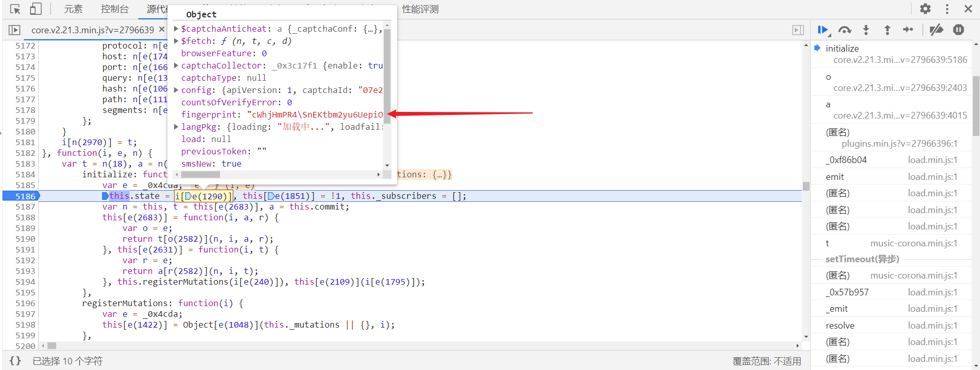Expand the $fetch function property
The width and height of the screenshot is (980, 370).
coord(176,41)
